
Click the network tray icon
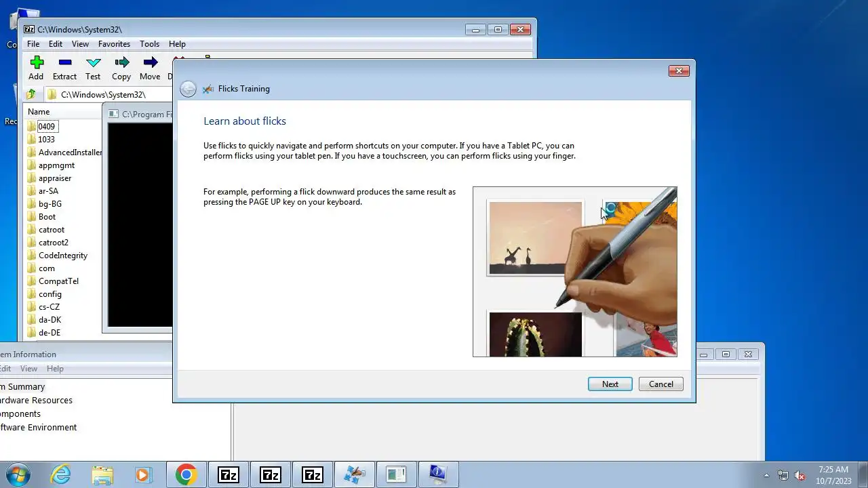(x=783, y=475)
